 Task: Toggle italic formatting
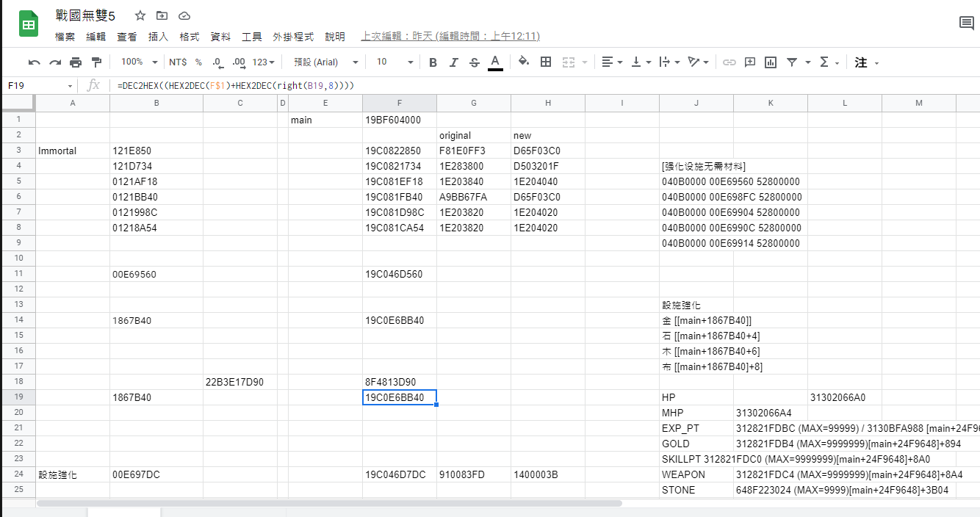point(454,62)
